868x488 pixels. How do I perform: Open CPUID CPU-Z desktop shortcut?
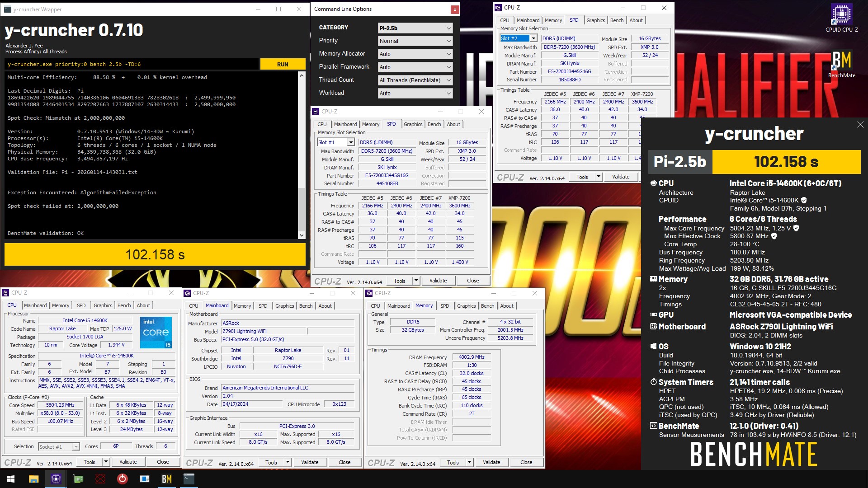point(841,18)
